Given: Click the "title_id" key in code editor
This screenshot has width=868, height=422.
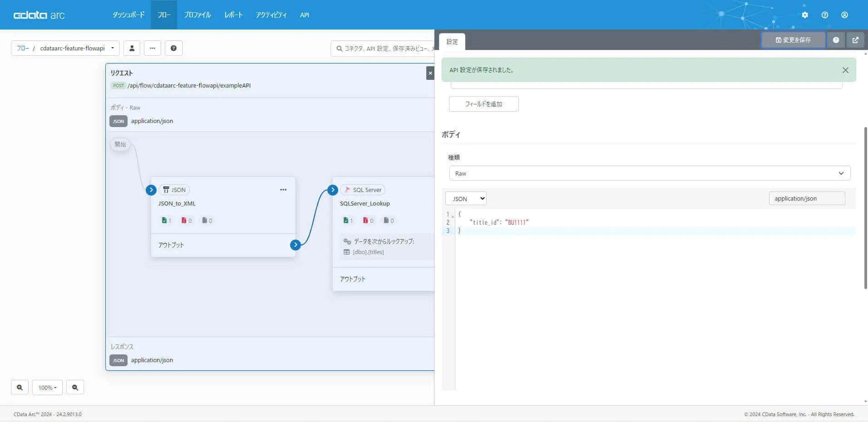Looking at the screenshot, I should point(484,222).
